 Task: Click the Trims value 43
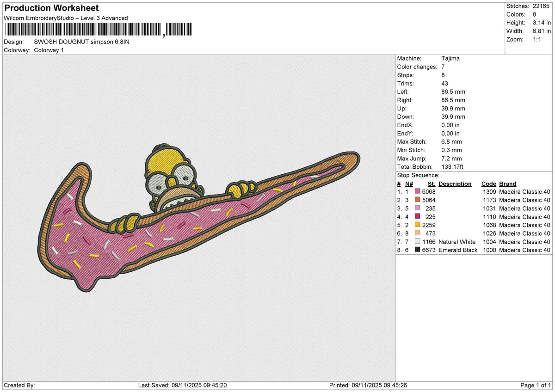445,84
